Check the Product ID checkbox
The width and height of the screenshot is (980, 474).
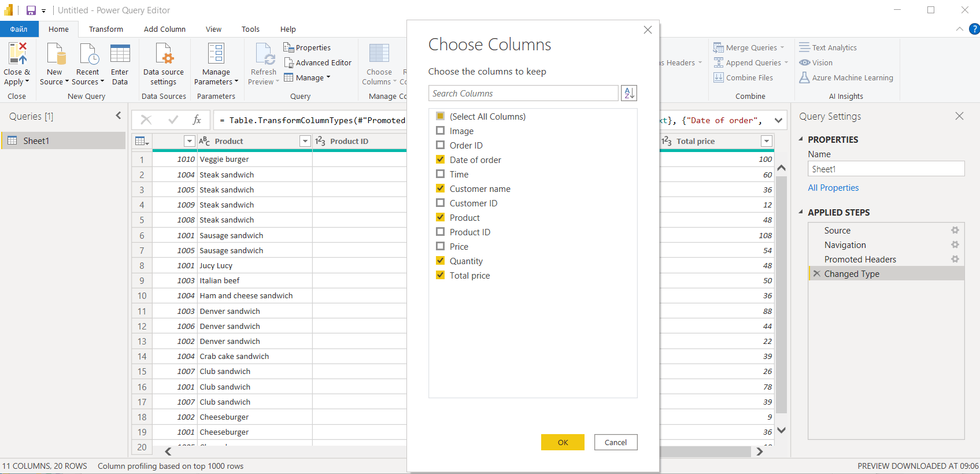[440, 232]
